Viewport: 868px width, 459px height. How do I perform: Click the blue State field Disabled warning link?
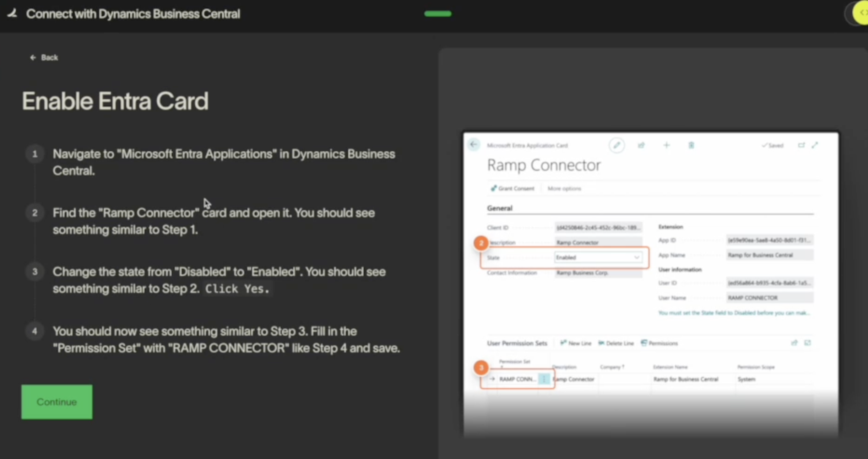click(x=734, y=313)
